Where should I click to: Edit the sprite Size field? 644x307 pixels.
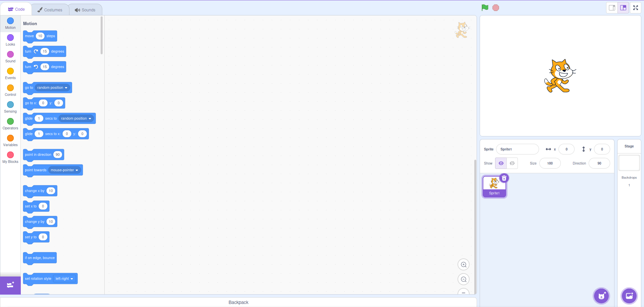pyautogui.click(x=550, y=163)
